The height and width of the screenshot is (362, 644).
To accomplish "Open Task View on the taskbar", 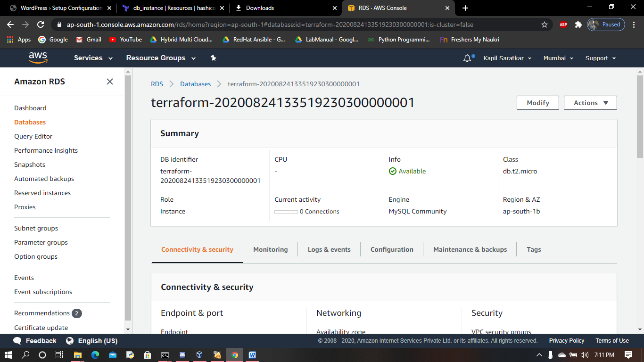I will 59,355.
